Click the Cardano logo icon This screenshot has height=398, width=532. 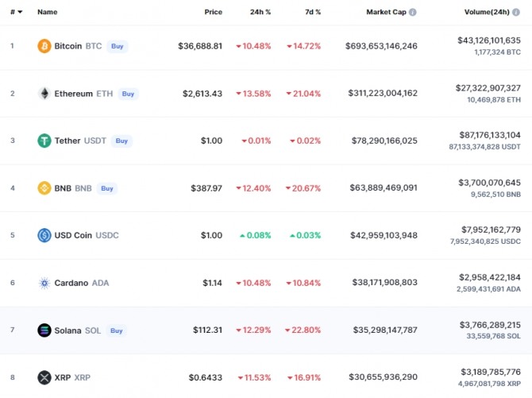44,283
